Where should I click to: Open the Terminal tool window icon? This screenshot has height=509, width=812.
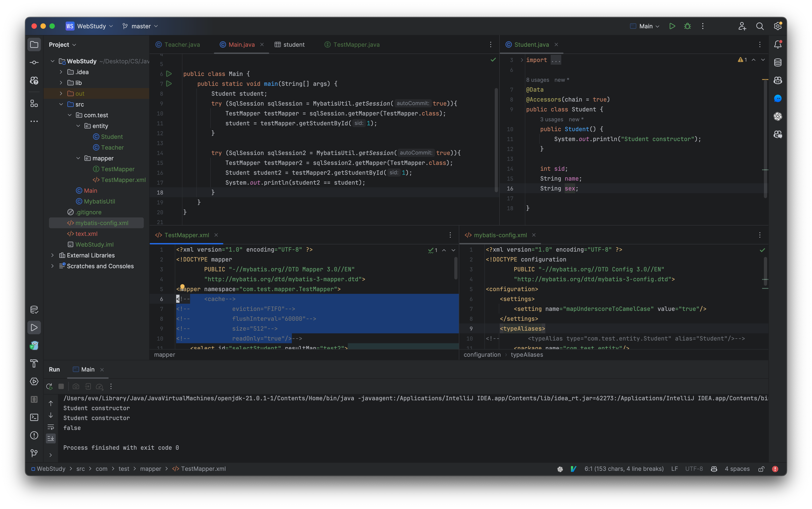(x=34, y=417)
